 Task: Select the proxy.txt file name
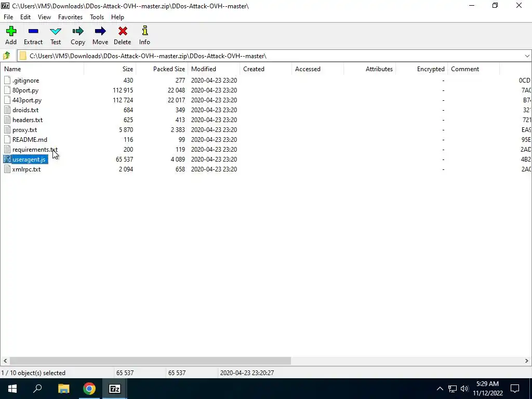25,129
